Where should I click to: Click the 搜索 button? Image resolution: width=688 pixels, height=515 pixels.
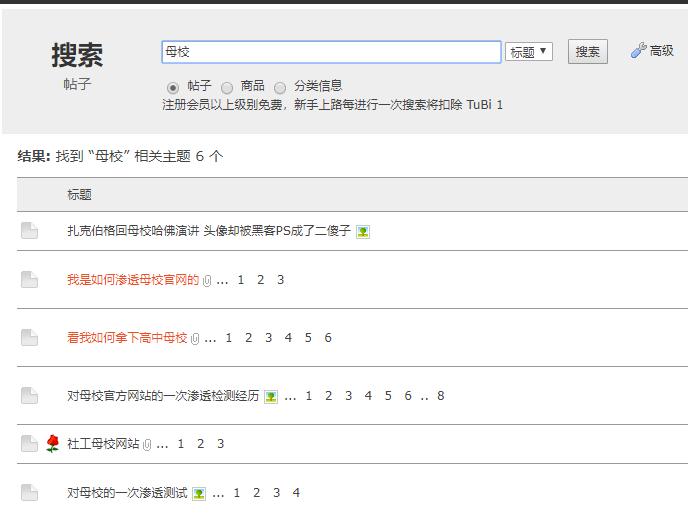pyautogui.click(x=588, y=51)
